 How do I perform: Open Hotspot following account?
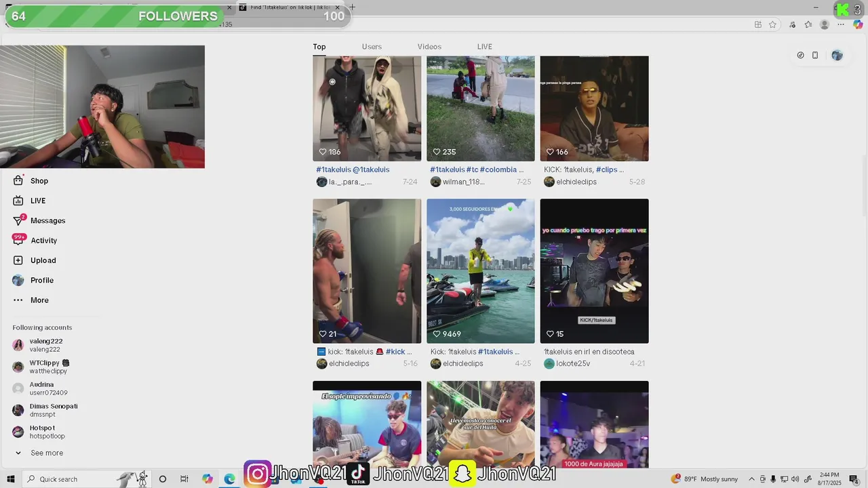(39, 432)
